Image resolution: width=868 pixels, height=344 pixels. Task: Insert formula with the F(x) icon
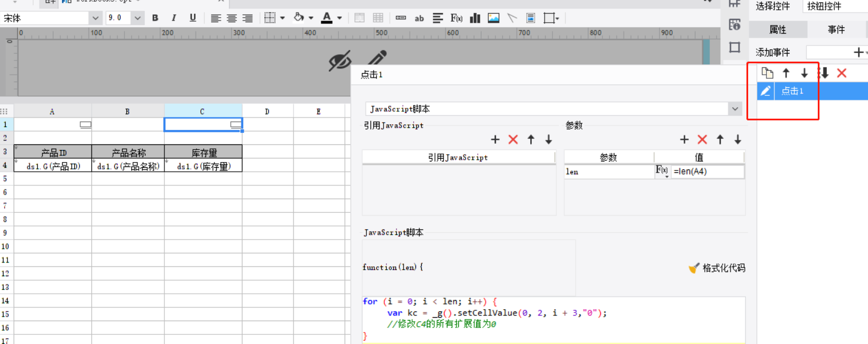[x=457, y=18]
